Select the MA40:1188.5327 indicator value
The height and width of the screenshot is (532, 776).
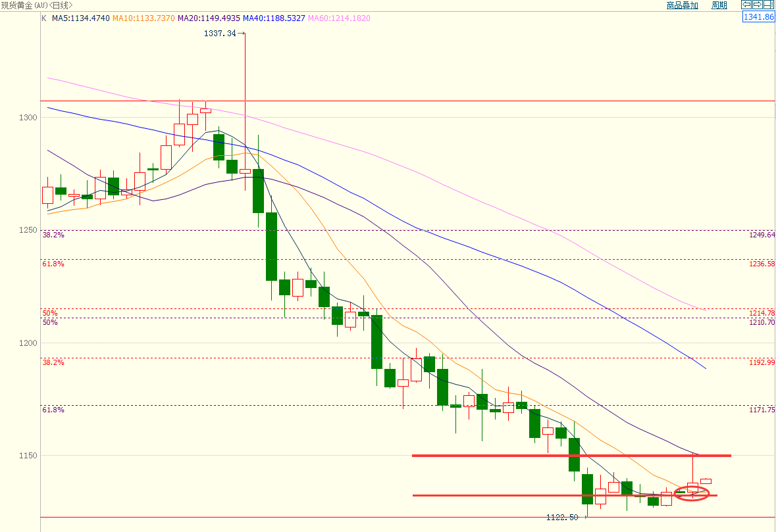(x=274, y=18)
